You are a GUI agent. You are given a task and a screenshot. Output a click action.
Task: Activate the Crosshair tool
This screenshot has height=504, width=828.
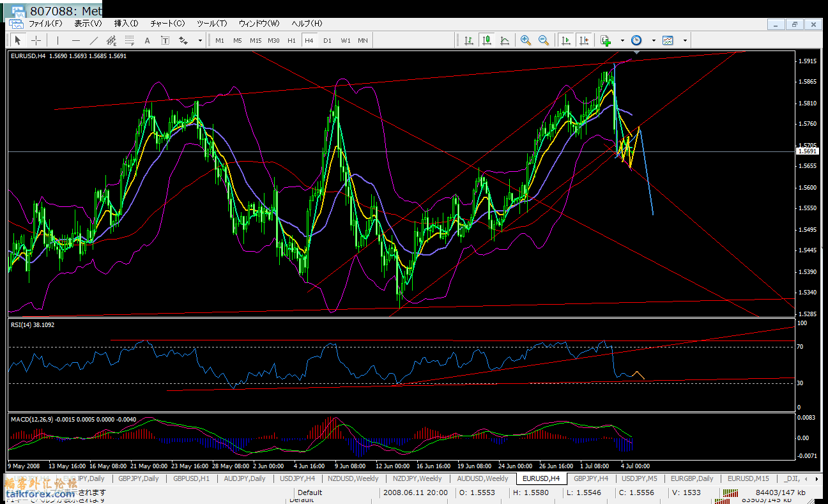pyautogui.click(x=36, y=40)
